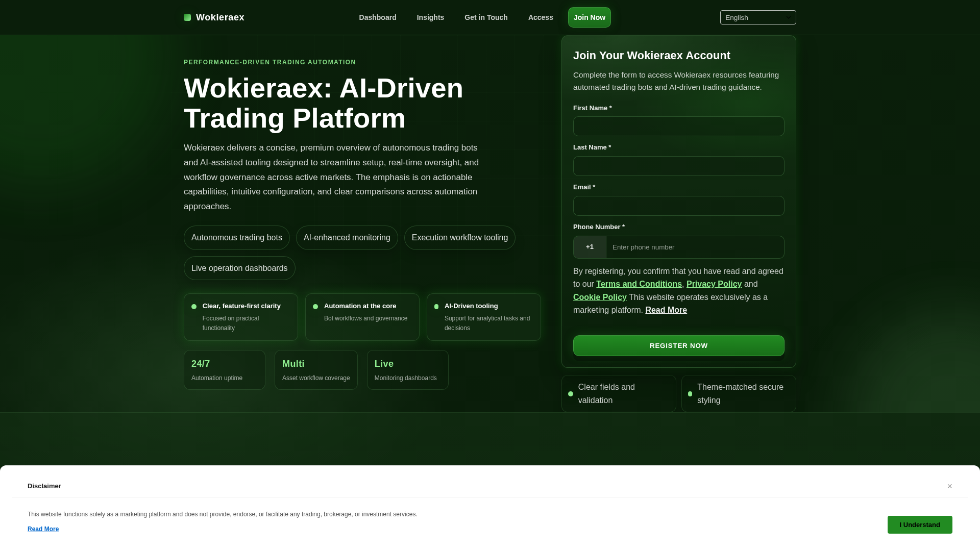Open the +1 country code selector
Image resolution: width=980 pixels, height=551 pixels.
pyautogui.click(x=590, y=247)
